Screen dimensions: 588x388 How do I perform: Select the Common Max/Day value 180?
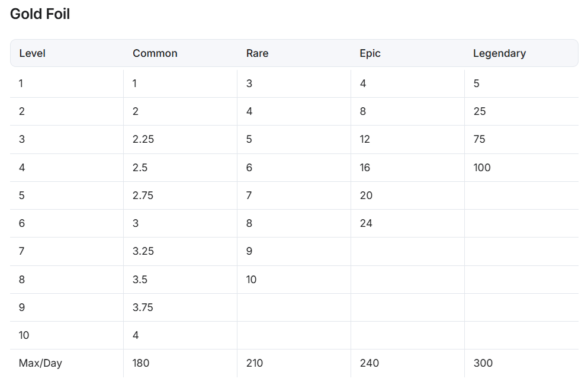click(x=141, y=363)
